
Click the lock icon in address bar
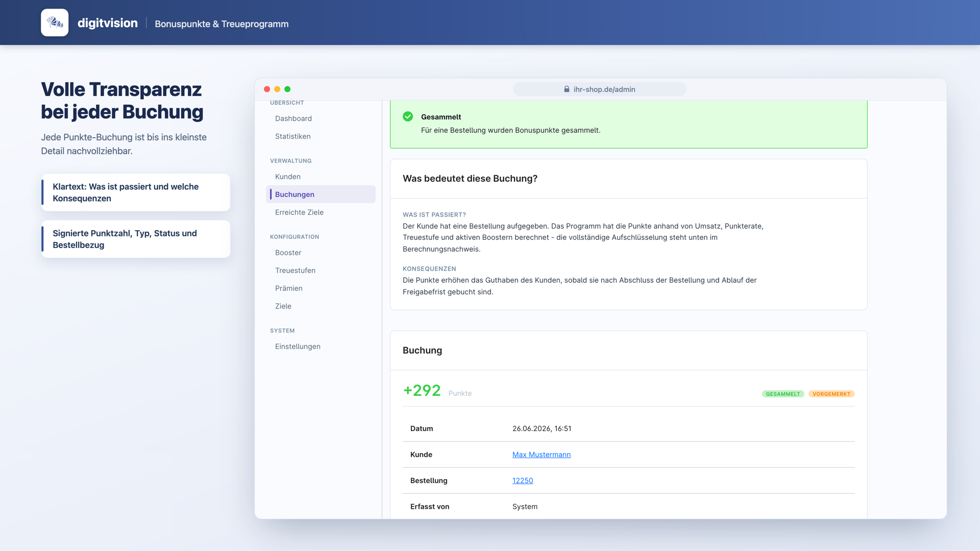click(567, 89)
